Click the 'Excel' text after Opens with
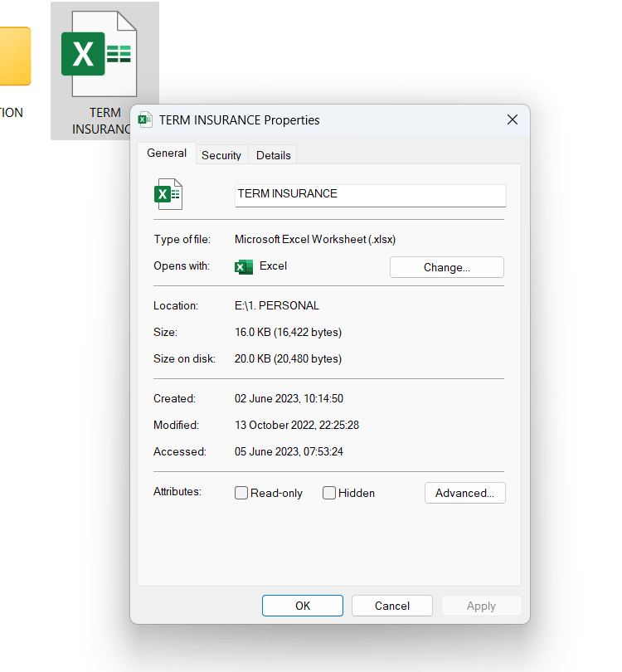 click(x=274, y=265)
